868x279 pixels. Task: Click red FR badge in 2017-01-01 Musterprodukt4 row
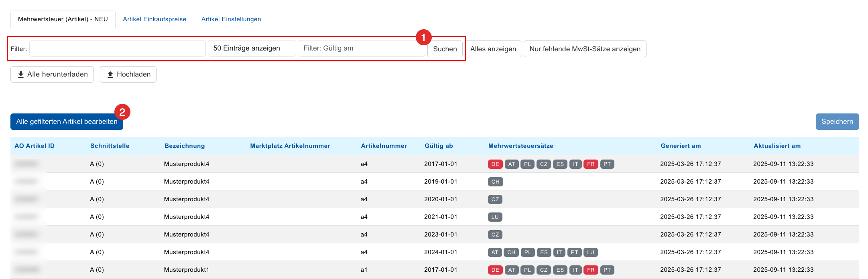[x=591, y=164]
